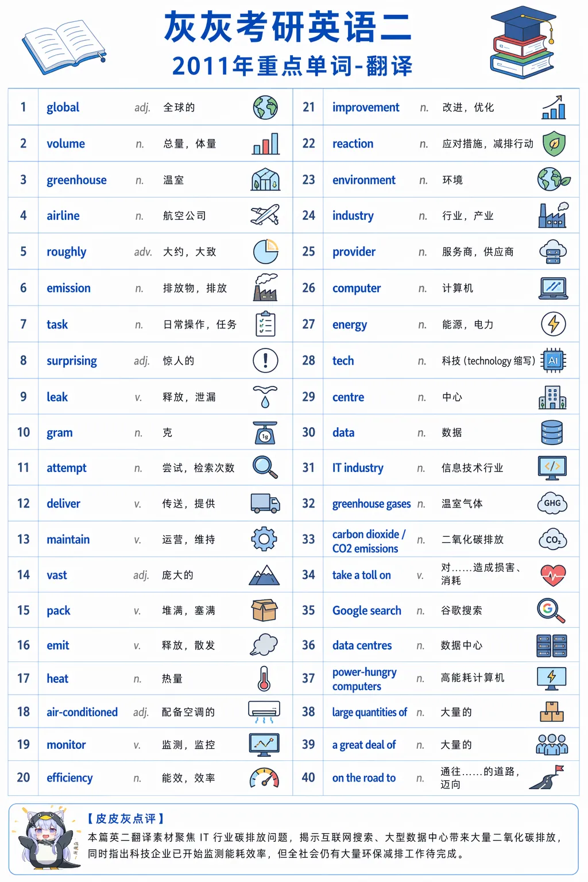Click the delivery truck icon for deliver
The width and height of the screenshot is (588, 882).
point(265,503)
